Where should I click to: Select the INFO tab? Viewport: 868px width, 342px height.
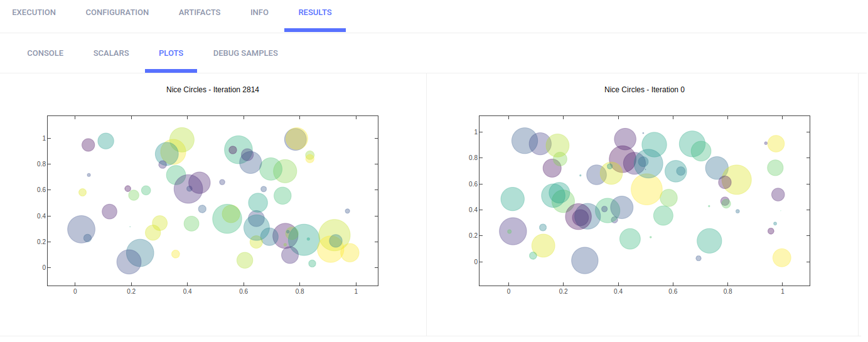[x=259, y=13]
